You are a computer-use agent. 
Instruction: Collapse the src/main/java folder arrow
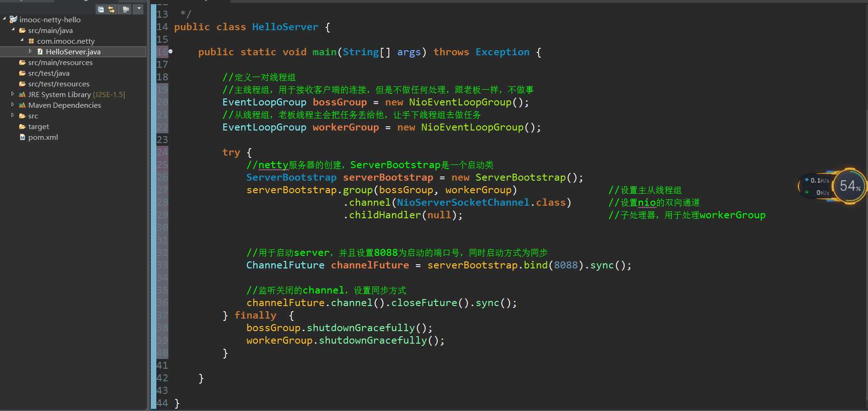click(13, 30)
